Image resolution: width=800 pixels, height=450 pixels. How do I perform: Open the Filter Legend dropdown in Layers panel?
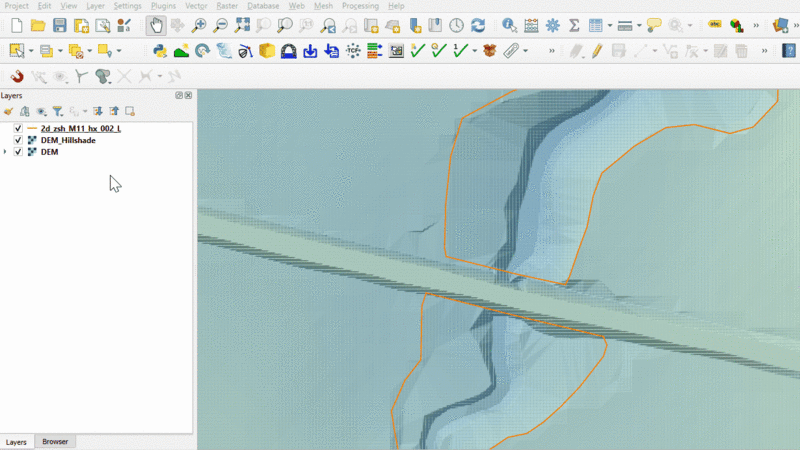click(x=59, y=111)
